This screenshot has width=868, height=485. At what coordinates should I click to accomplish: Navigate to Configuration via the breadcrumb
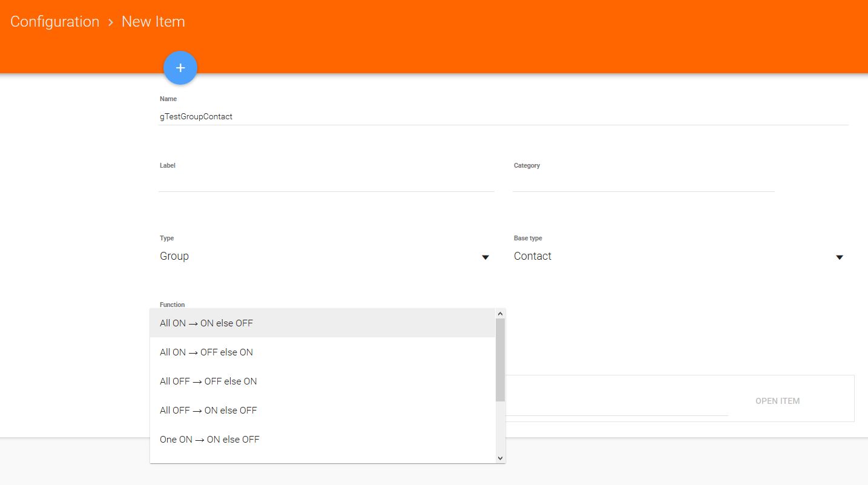54,21
